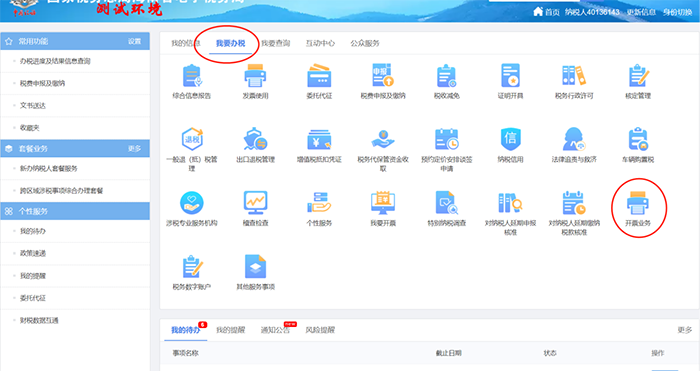Open the 证明开具 icon
This screenshot has height=371, width=700.
point(510,76)
